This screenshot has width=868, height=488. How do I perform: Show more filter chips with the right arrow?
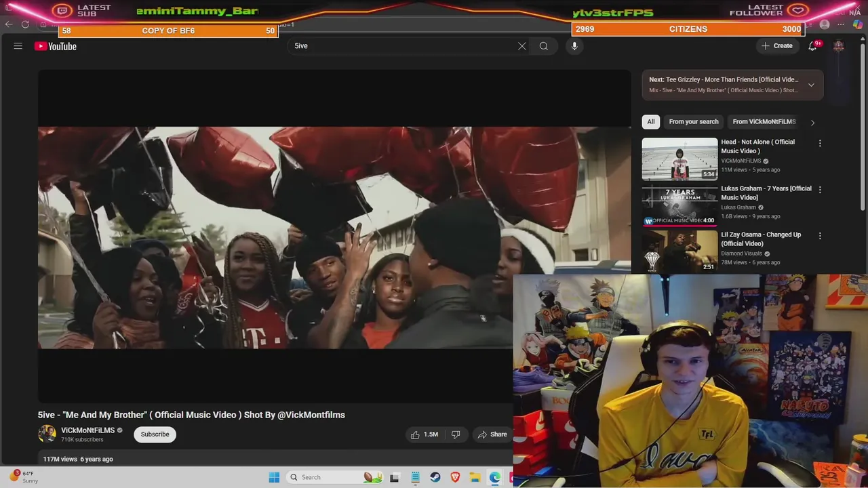[812, 123]
